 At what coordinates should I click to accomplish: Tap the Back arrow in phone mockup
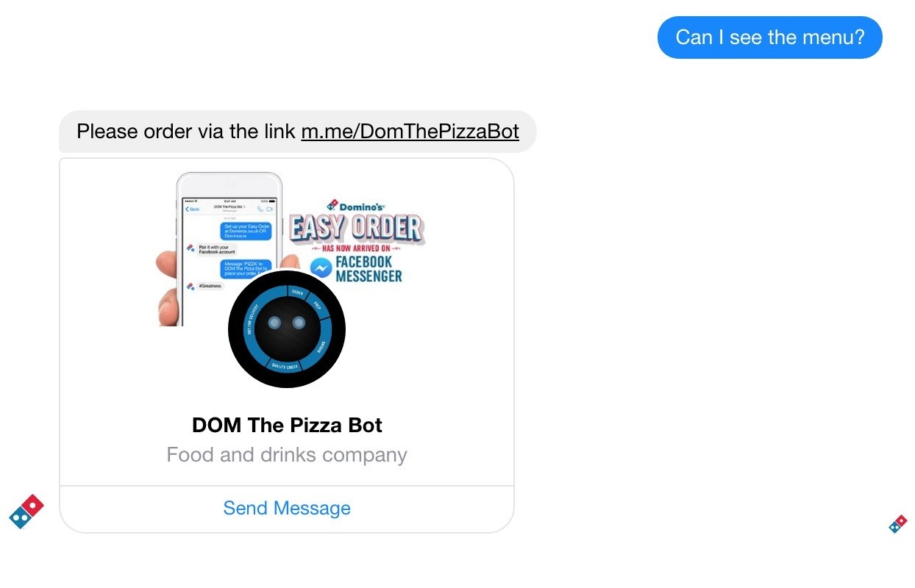coord(193,209)
